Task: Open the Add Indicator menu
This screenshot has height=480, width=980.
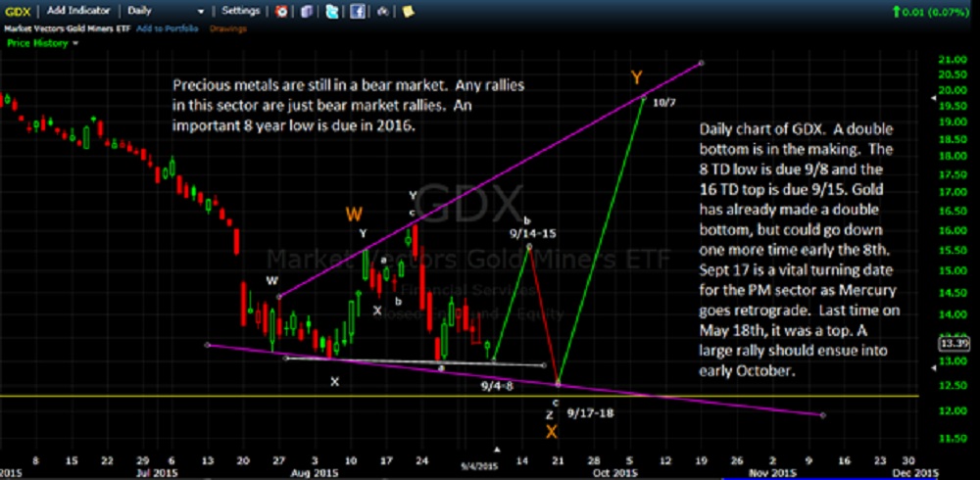Action: (79, 11)
